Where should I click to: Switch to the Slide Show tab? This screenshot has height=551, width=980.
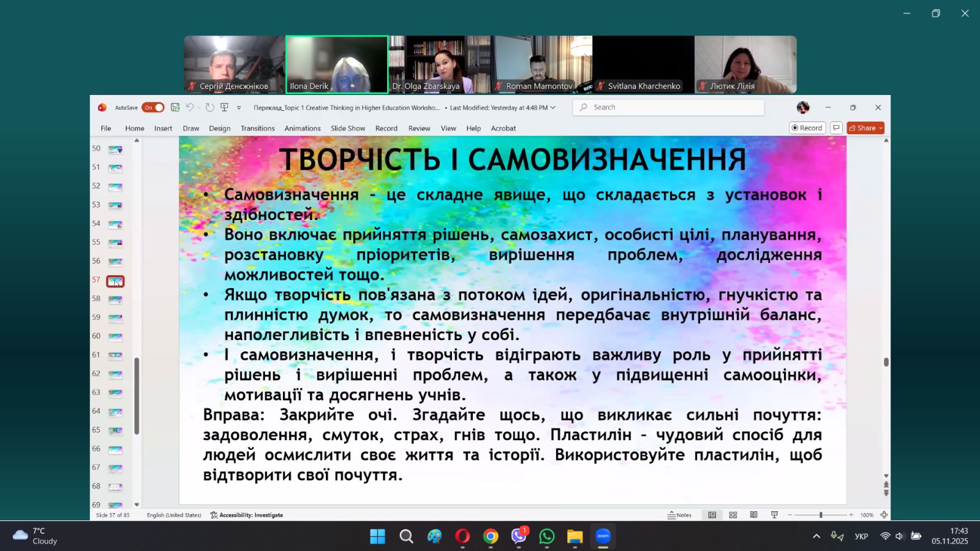point(347,129)
